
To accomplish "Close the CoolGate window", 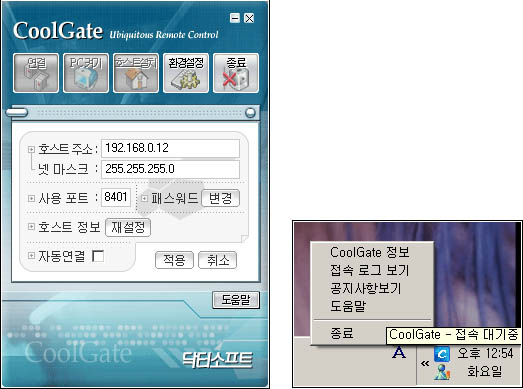I will click(249, 18).
